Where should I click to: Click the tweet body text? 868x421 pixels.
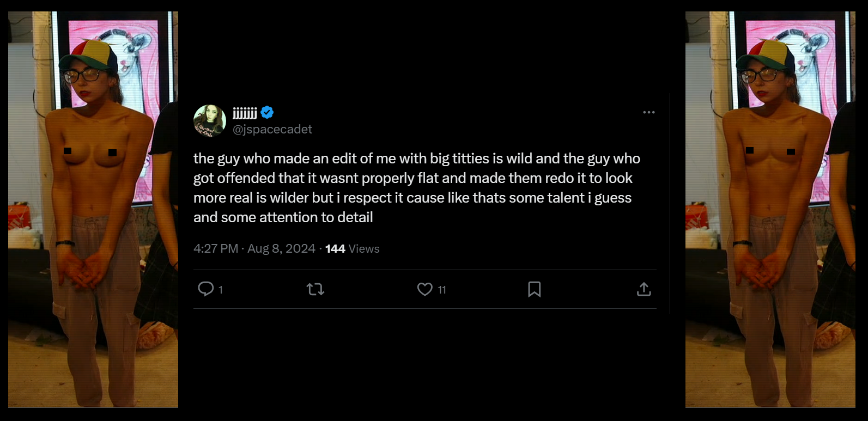[x=417, y=188]
